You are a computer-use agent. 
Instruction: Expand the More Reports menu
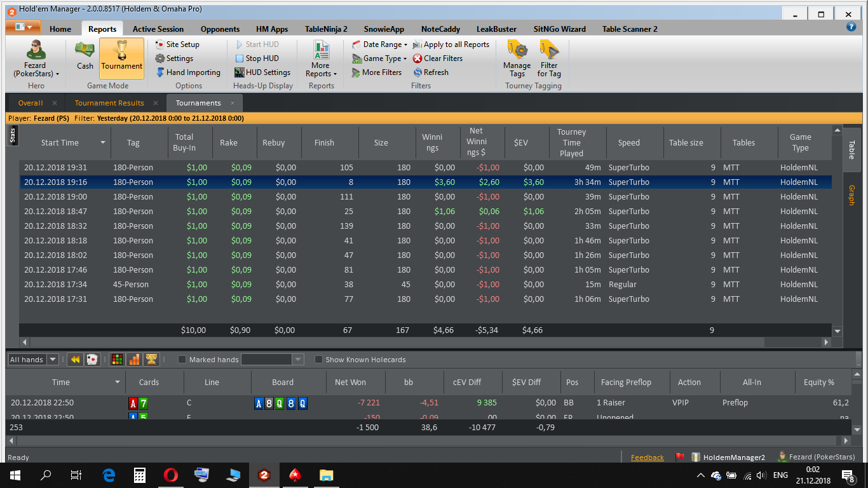tap(321, 59)
